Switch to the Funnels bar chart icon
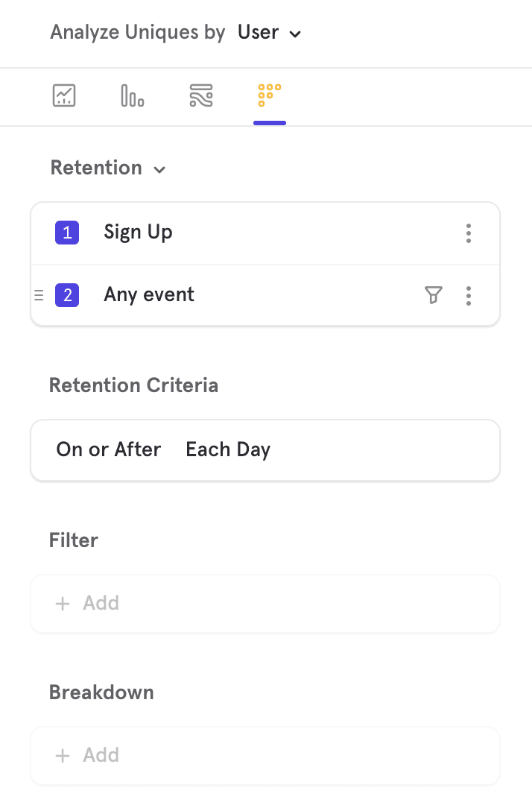Image resolution: width=532 pixels, height=811 pixels. [x=132, y=95]
